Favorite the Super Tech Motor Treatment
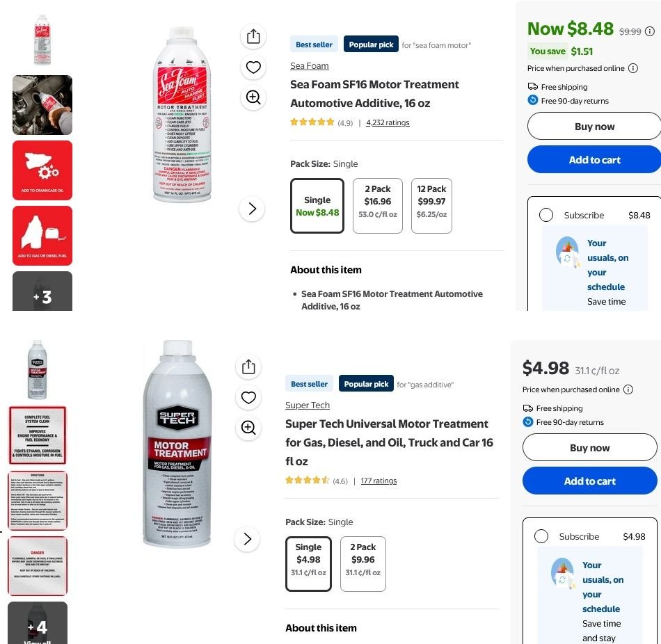661x644 pixels. pos(248,398)
